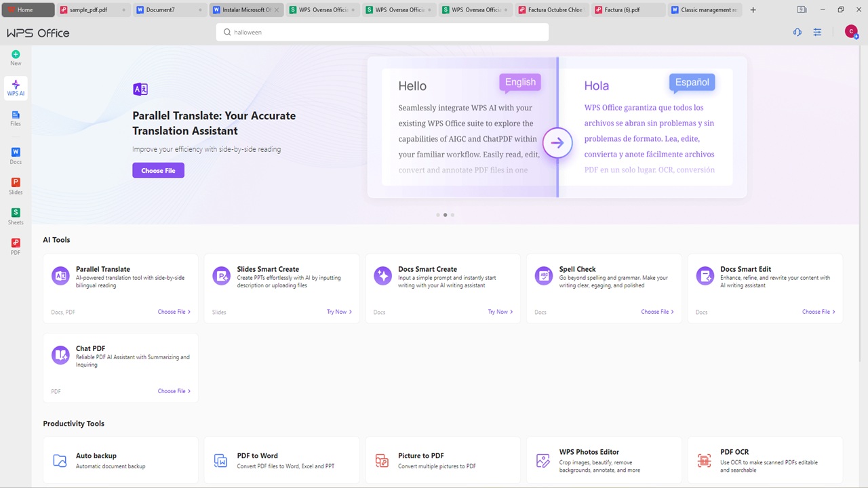
Task: Open the Files section in the sidebar
Action: (x=15, y=119)
